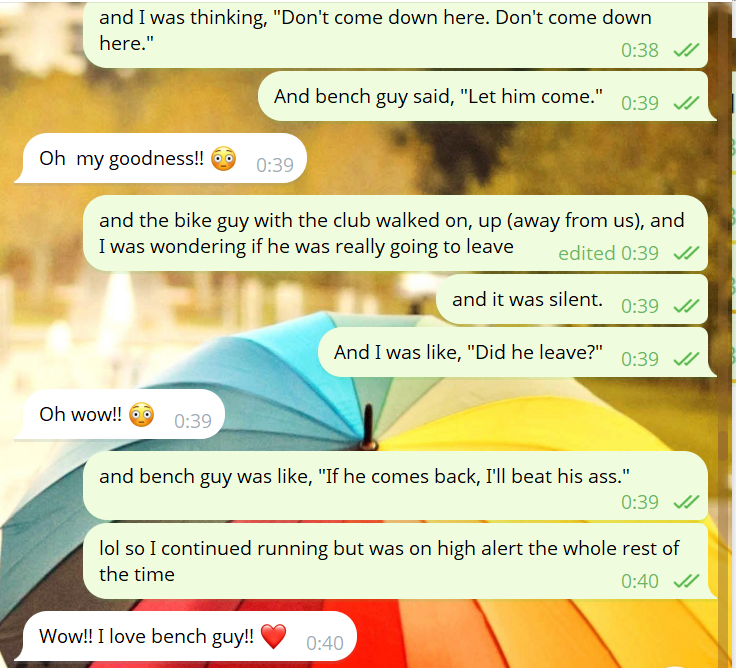736x668 pixels.
Task: Click checkmarks on "continued running" message
Action: [x=686, y=582]
